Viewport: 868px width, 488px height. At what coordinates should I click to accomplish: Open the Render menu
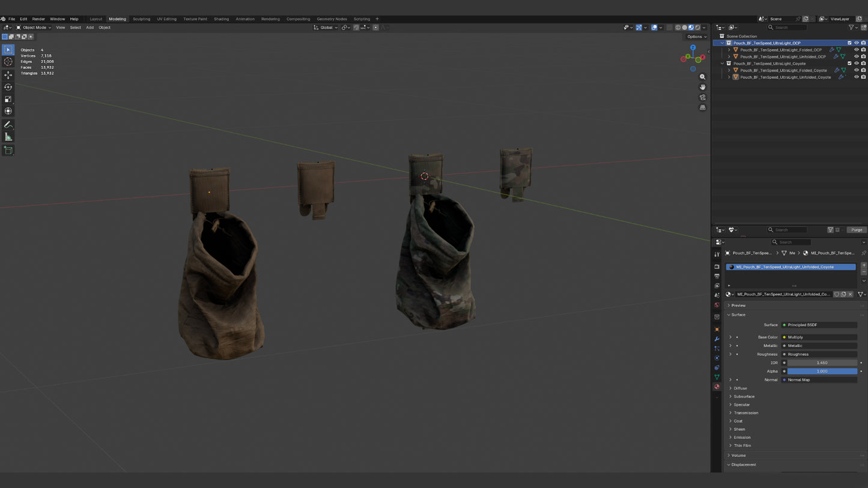pos(38,19)
